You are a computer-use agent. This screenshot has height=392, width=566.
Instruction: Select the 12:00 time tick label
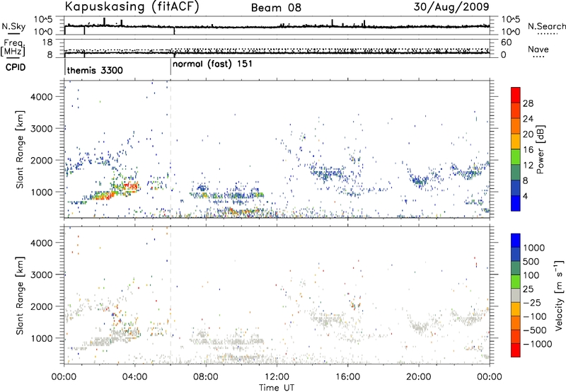(277, 377)
